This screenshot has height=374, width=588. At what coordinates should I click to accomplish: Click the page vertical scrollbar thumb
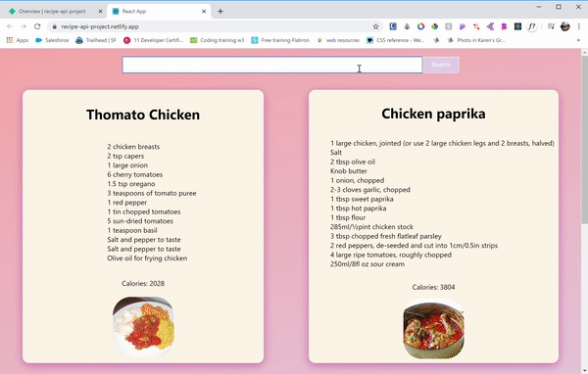[x=585, y=140]
